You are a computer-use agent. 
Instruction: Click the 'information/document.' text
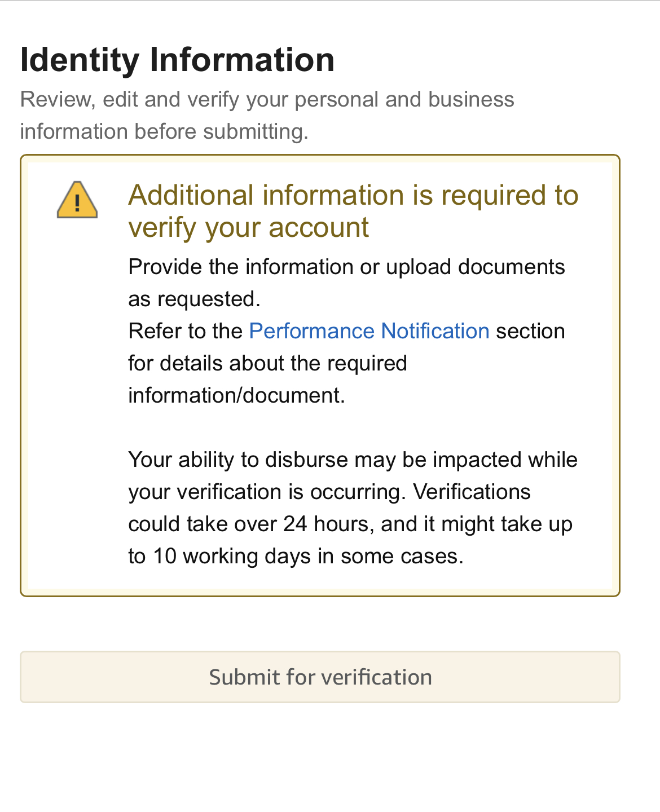pos(236,395)
